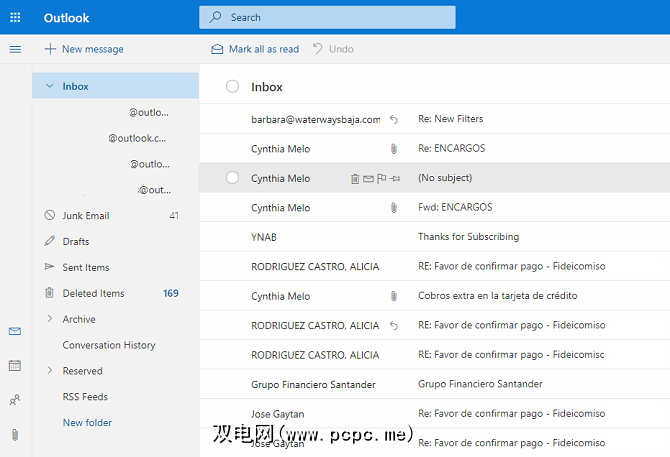Image resolution: width=670 pixels, height=457 pixels.
Task: Create a folder via New folder link
Action: [87, 423]
